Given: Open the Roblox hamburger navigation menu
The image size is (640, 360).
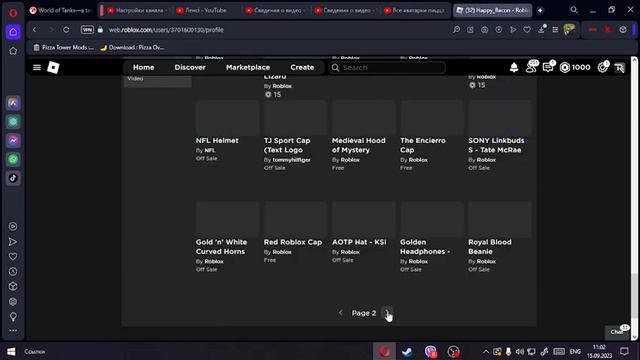Looking at the screenshot, I should pyautogui.click(x=37, y=67).
